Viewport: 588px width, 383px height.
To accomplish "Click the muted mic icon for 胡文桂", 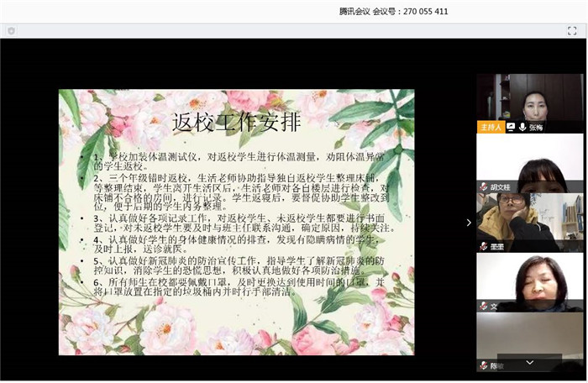I will click(x=484, y=186).
